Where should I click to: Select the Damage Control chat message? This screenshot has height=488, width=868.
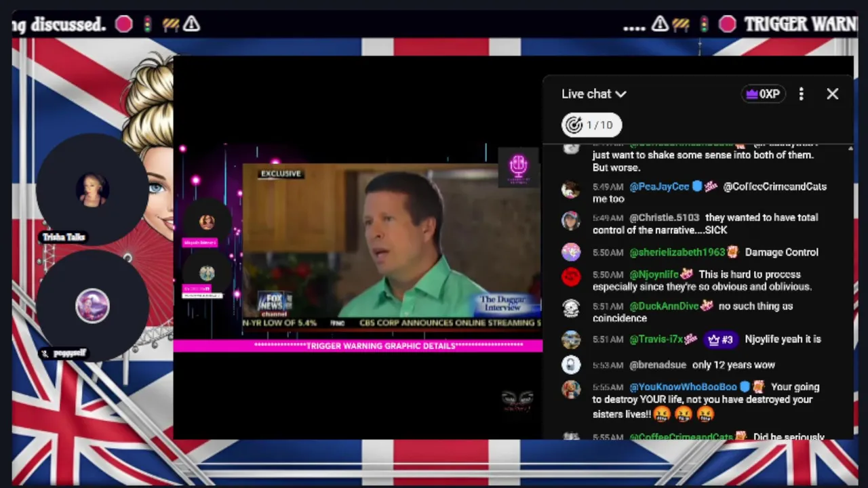pyautogui.click(x=781, y=252)
